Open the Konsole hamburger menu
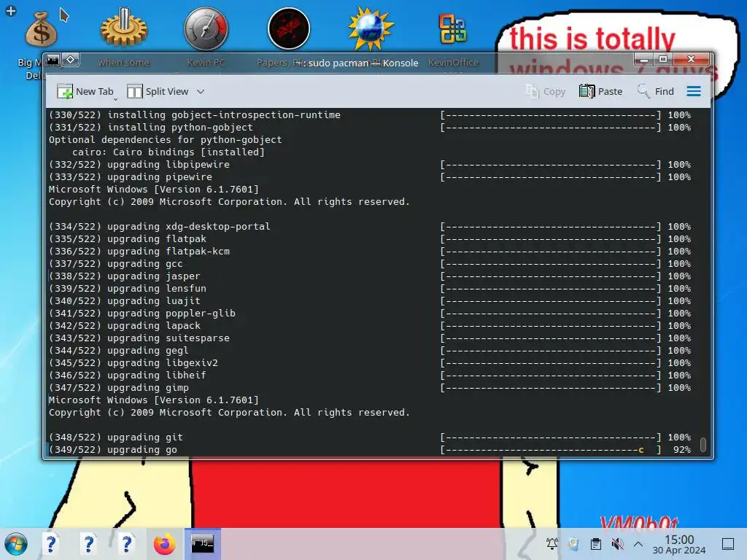The image size is (747, 560). (x=694, y=91)
